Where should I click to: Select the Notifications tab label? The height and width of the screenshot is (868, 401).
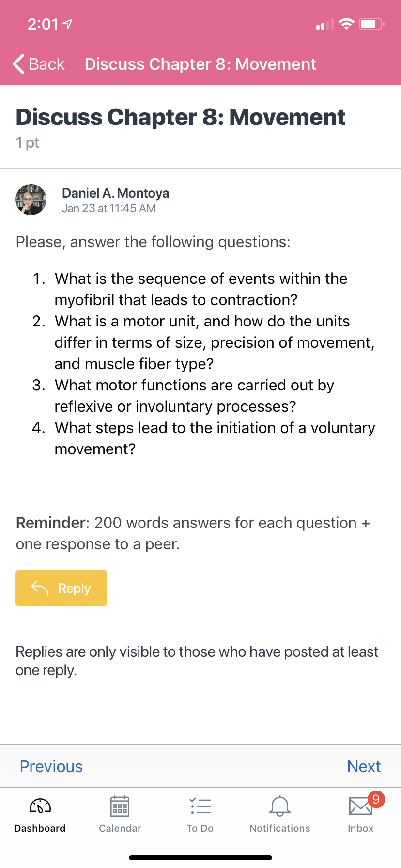pos(280,828)
